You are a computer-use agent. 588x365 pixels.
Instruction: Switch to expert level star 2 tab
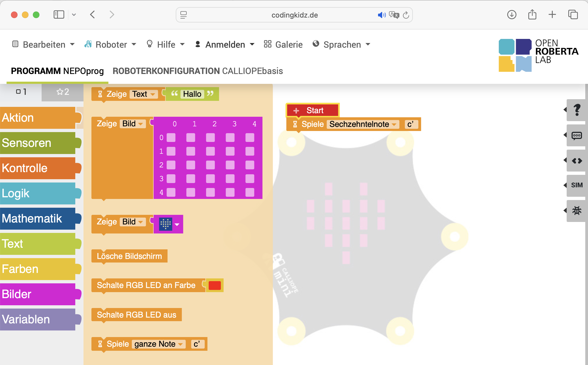click(63, 92)
